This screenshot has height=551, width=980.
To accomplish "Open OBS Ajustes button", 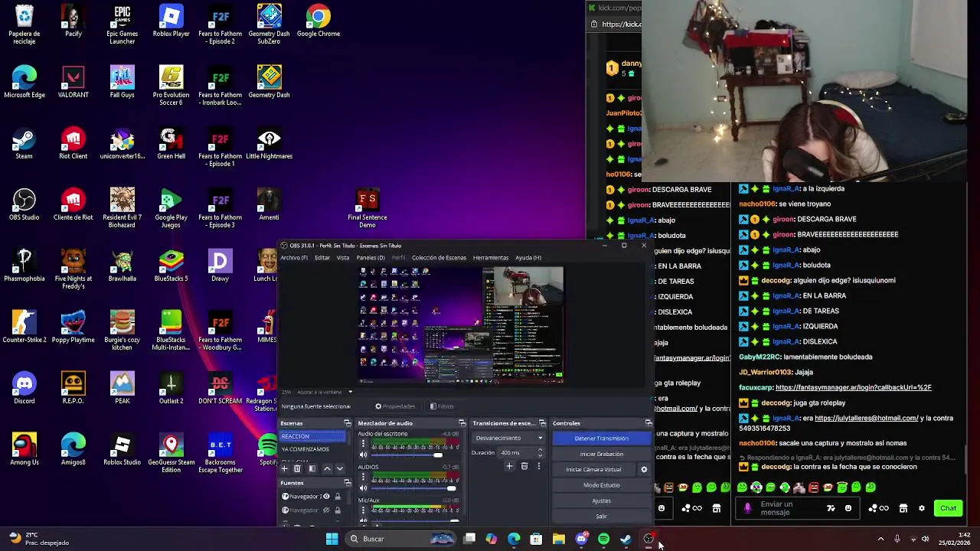I will click(601, 500).
